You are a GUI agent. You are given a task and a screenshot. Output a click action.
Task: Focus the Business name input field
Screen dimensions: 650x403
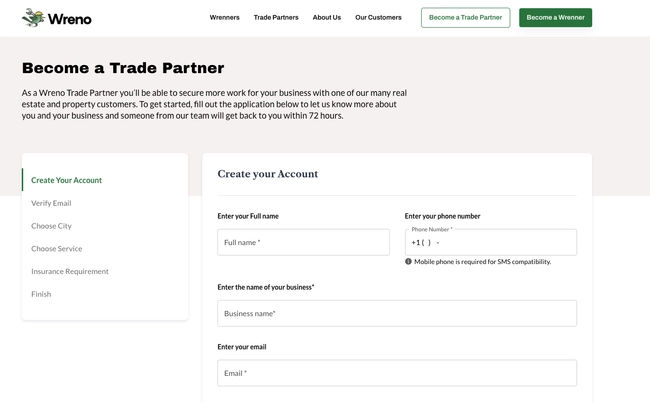pos(397,313)
